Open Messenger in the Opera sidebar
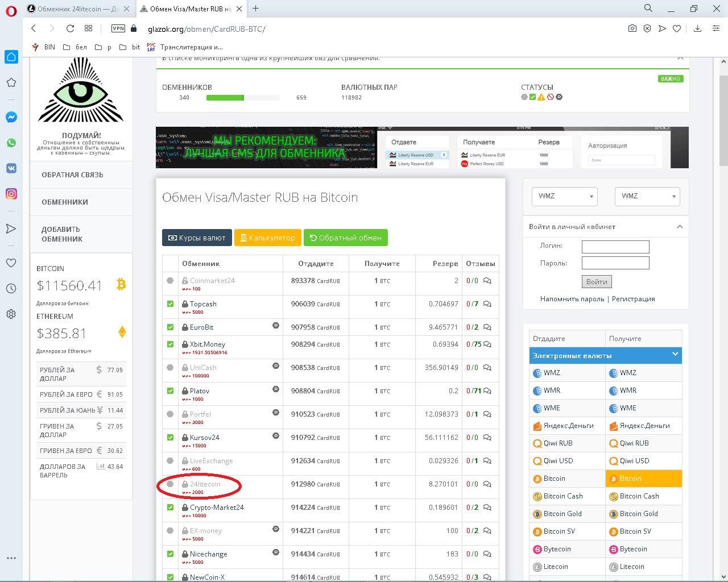The image size is (728, 582). (x=11, y=117)
